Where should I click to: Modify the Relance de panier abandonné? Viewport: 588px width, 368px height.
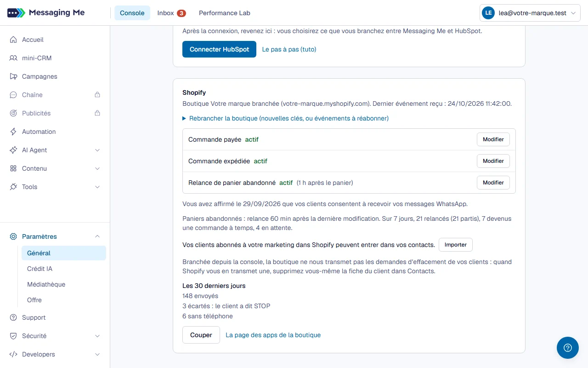pyautogui.click(x=493, y=183)
